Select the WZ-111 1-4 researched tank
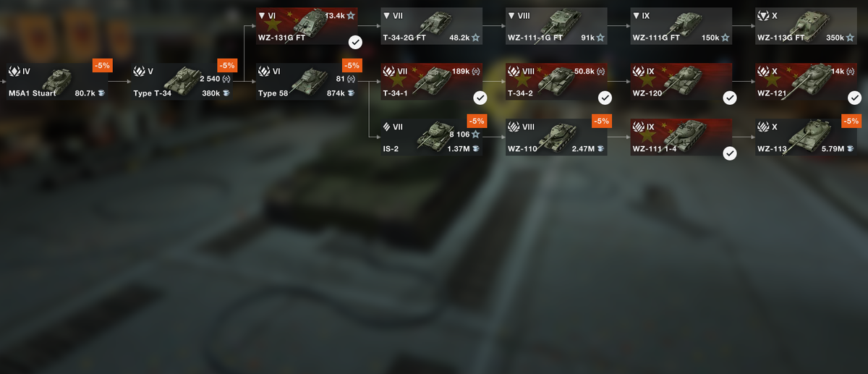This screenshot has height=374, width=868. click(681, 137)
